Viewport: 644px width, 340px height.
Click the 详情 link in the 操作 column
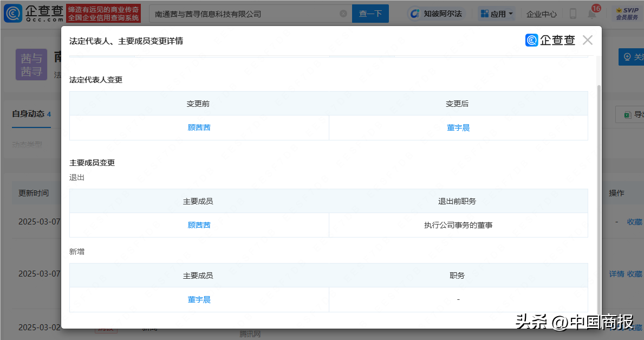pos(616,274)
